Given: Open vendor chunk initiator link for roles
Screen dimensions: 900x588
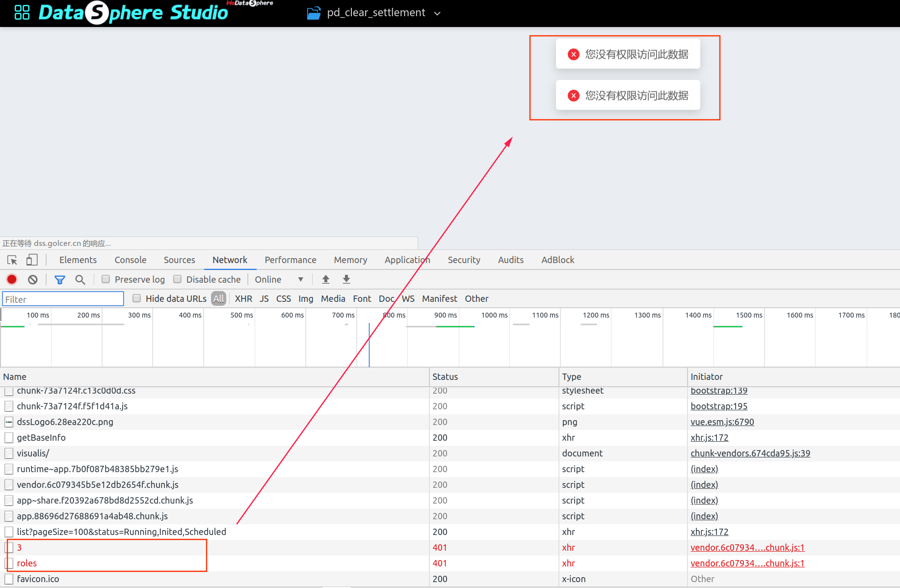Looking at the screenshot, I should [x=747, y=563].
